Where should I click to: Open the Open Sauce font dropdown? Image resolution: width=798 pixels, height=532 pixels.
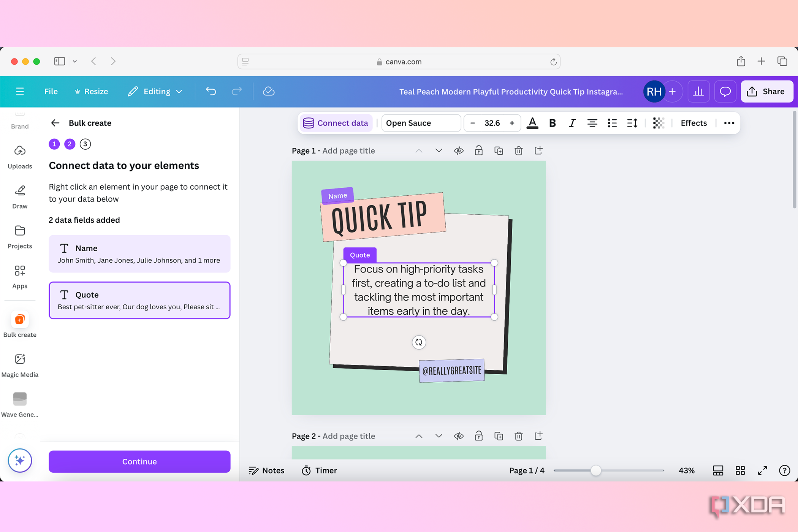pos(421,123)
